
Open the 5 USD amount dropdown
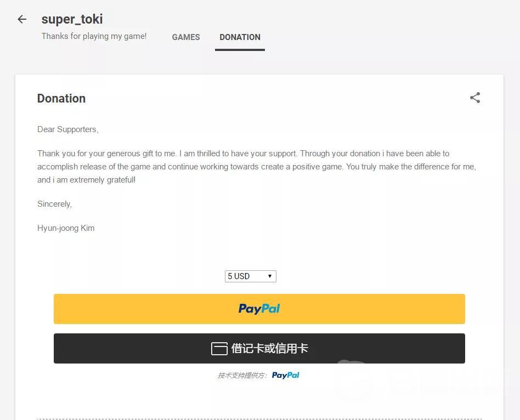(250, 276)
